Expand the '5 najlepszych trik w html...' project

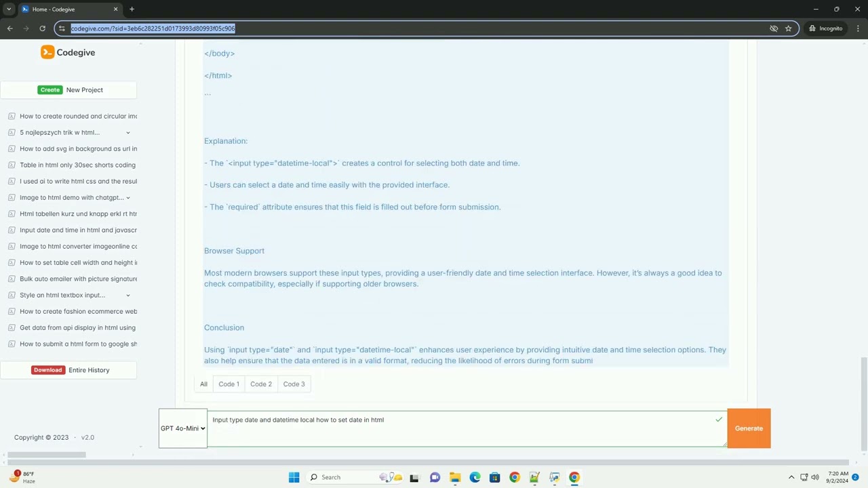click(x=127, y=133)
